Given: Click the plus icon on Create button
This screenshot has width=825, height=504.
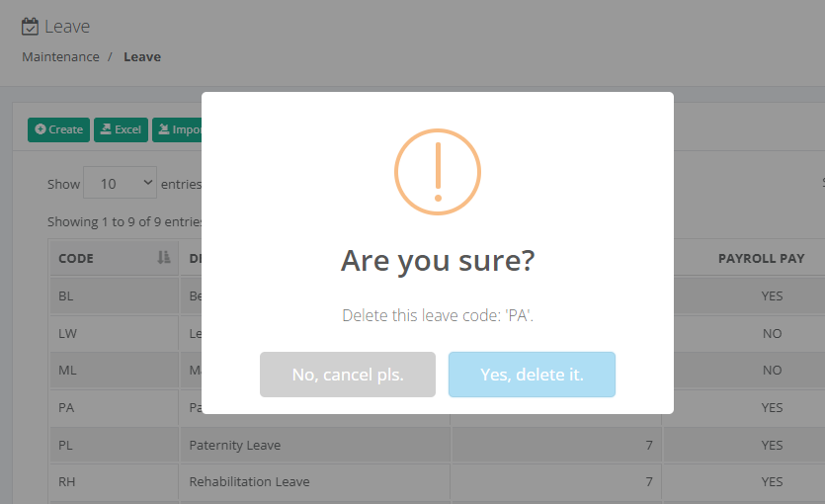Looking at the screenshot, I should point(40,128).
